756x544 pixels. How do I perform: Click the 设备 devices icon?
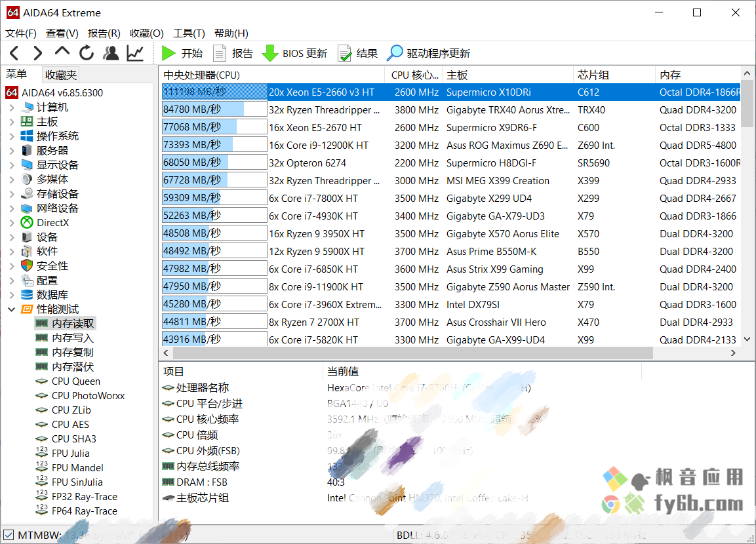click(27, 237)
